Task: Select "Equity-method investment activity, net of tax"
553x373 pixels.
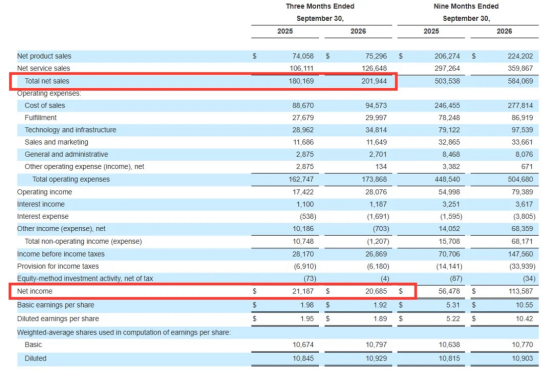Action: point(85,278)
